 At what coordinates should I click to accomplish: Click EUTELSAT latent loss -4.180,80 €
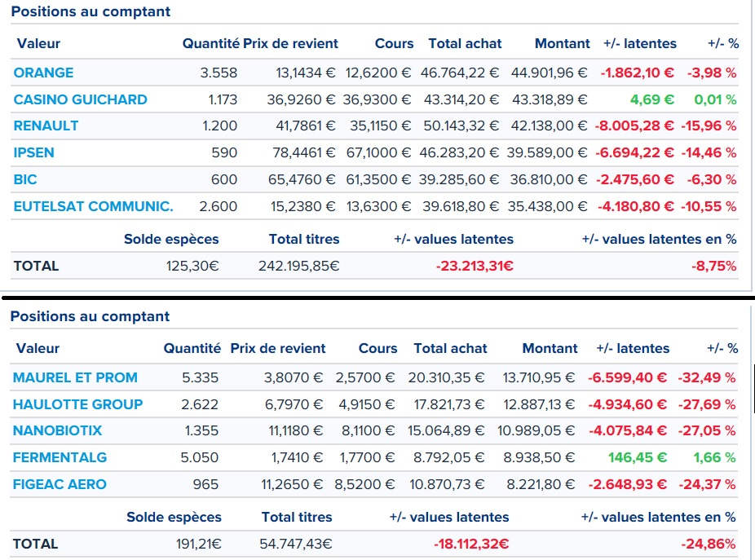pyautogui.click(x=636, y=206)
